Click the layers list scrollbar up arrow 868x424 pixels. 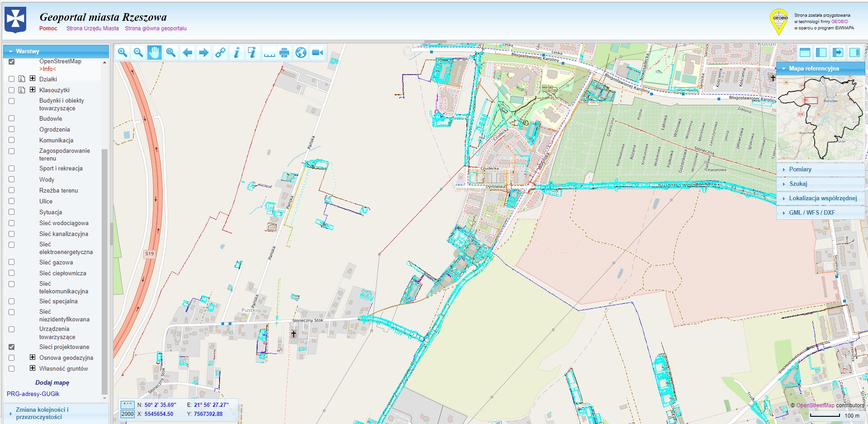click(105, 62)
